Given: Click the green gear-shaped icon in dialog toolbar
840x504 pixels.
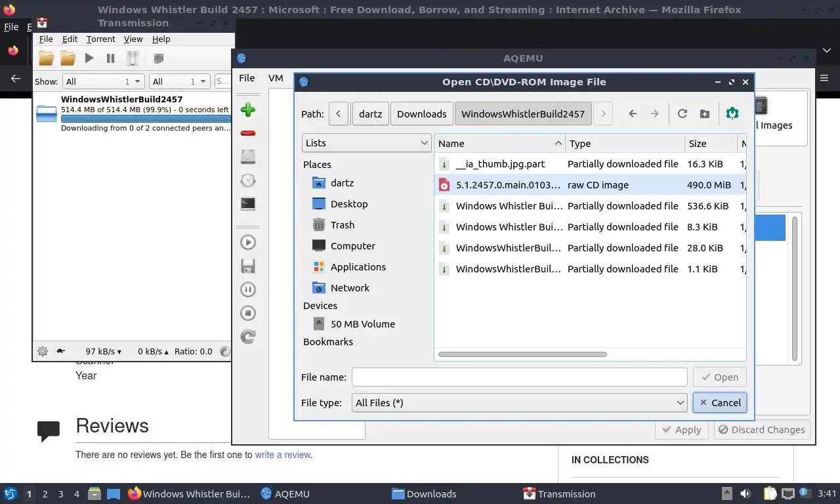Looking at the screenshot, I should click(732, 114).
